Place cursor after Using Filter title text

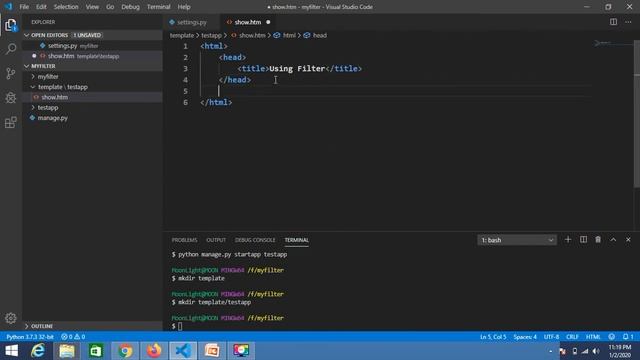[325, 69]
